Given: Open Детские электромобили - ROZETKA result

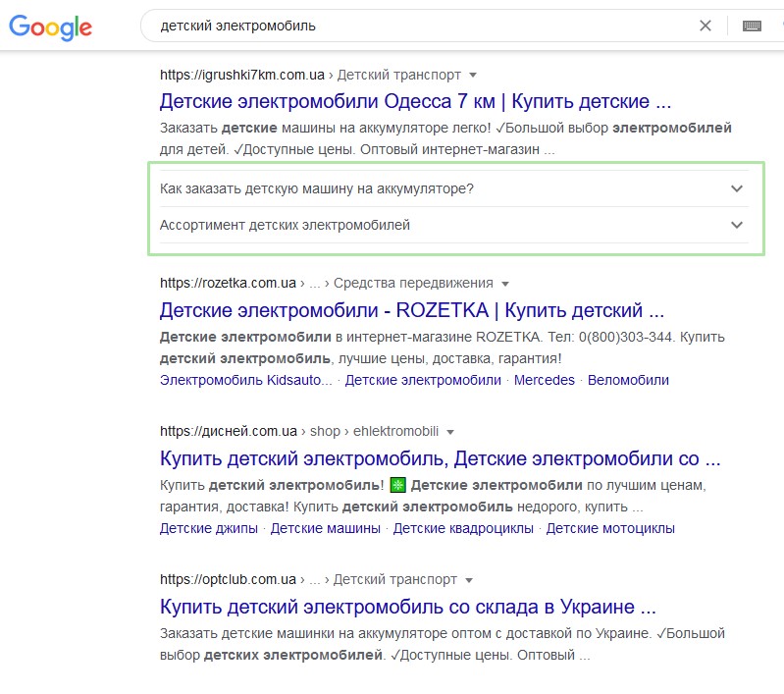Looking at the screenshot, I should click(x=411, y=310).
